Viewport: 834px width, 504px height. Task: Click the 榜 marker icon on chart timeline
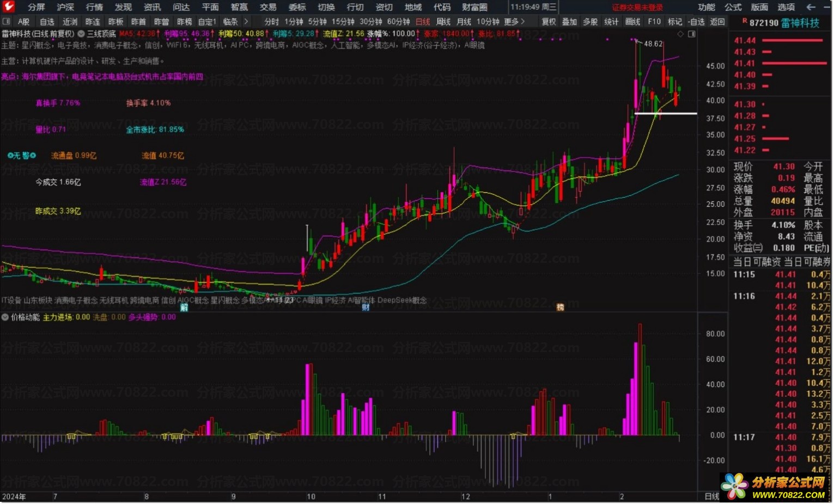pos(560,308)
